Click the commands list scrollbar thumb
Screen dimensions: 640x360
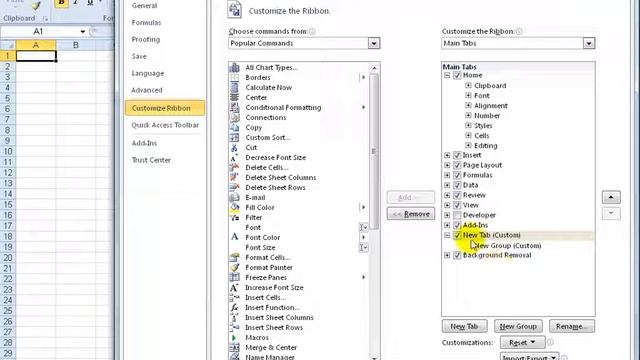(x=374, y=151)
